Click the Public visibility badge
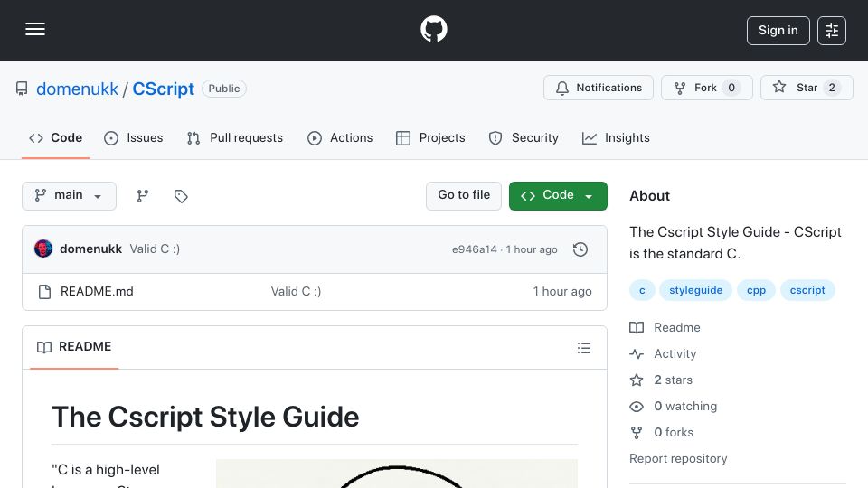 tap(223, 89)
